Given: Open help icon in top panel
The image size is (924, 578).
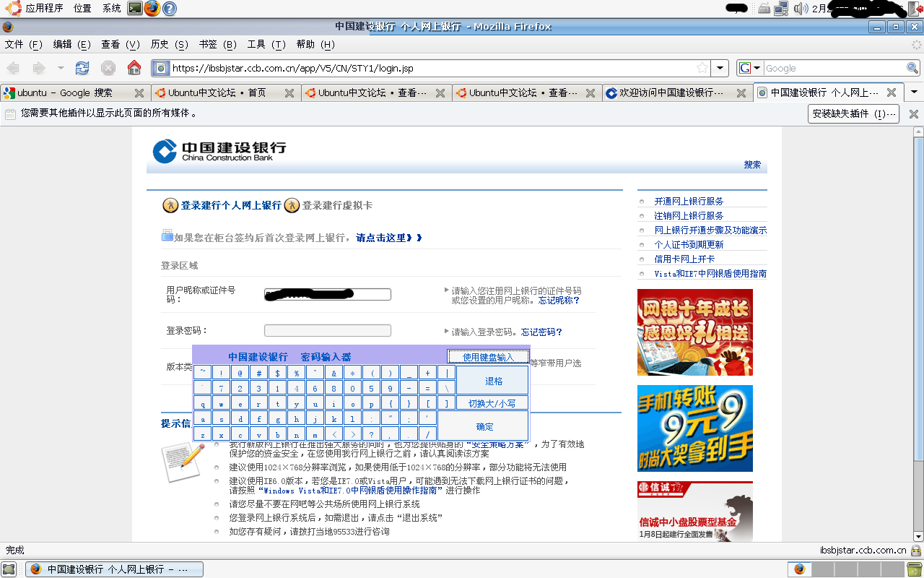Looking at the screenshot, I should pos(169,9).
